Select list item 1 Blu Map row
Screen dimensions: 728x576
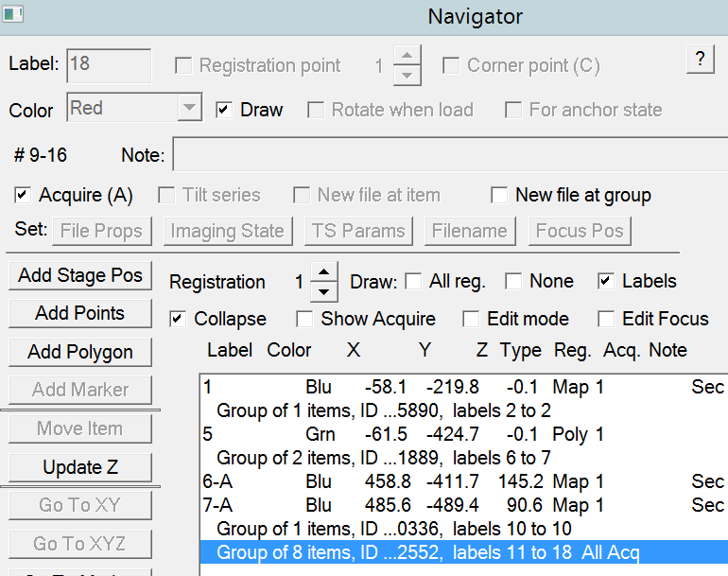(x=464, y=387)
